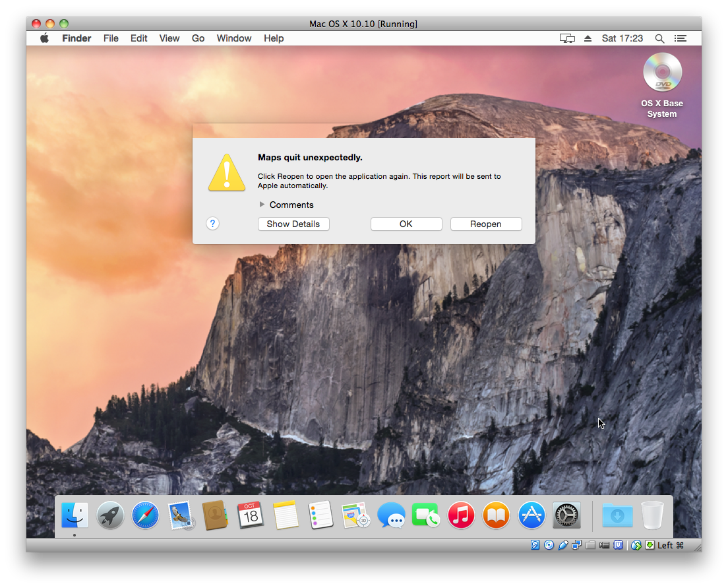This screenshot has width=728, height=588.
Task: Open displays mirroring icon in menu bar
Action: tap(567, 38)
